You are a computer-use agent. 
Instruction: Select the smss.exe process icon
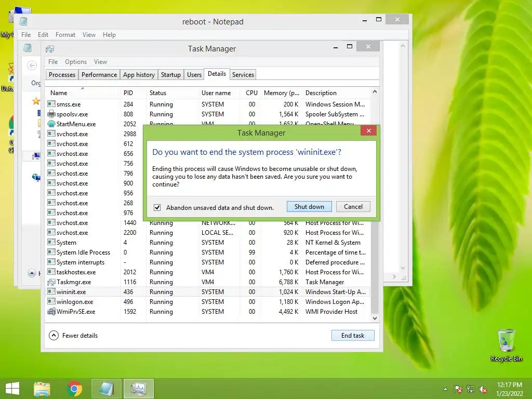tap(51, 104)
